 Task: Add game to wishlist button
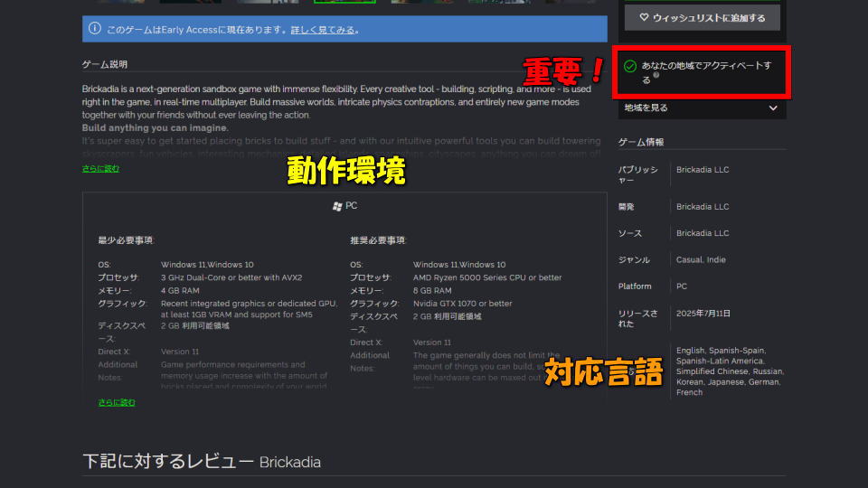click(x=702, y=18)
